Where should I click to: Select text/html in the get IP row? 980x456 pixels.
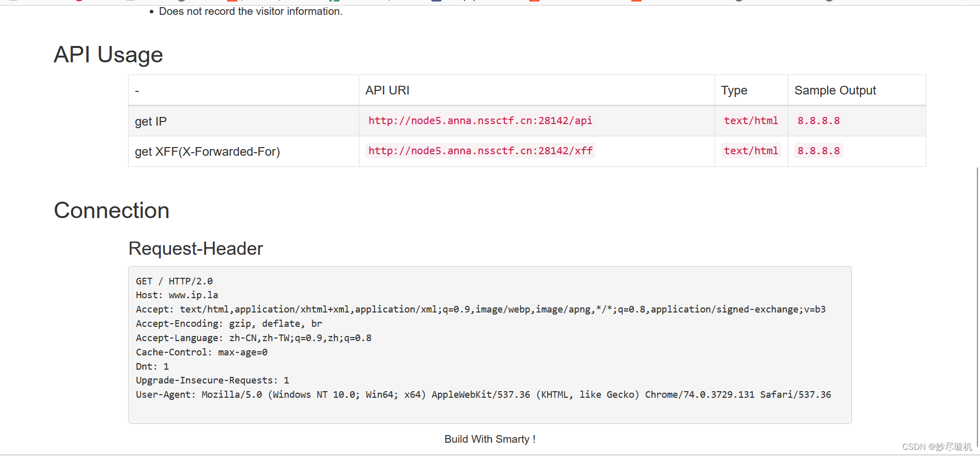pyautogui.click(x=751, y=121)
